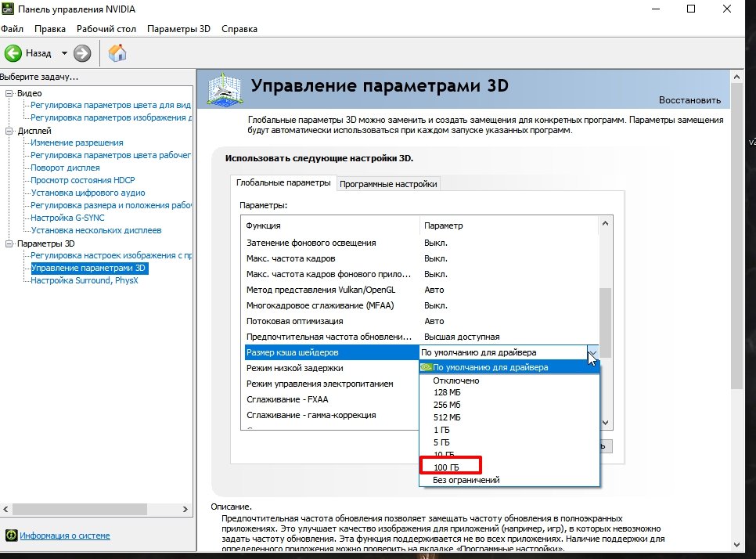756x559 pixels.
Task: Click the Восстановить link
Action: (689, 100)
